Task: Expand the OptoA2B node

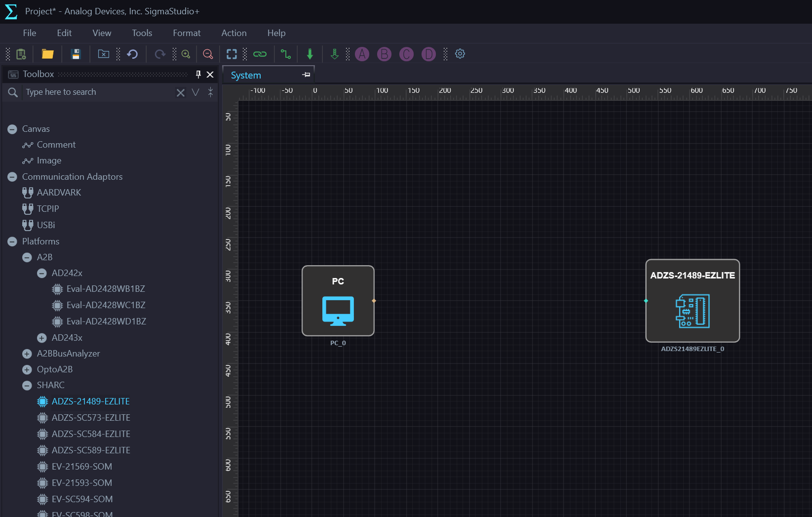Action: 27,369
